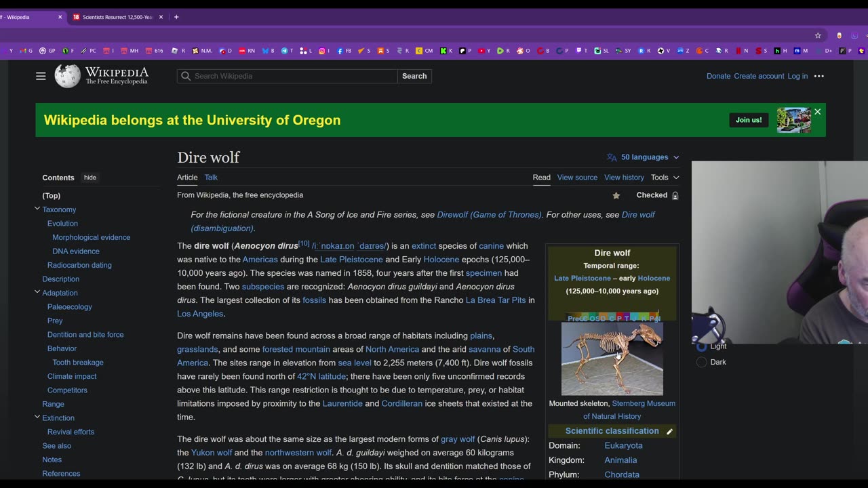The width and height of the screenshot is (868, 488).
Task: Switch to the Talk tab
Action: point(211,178)
